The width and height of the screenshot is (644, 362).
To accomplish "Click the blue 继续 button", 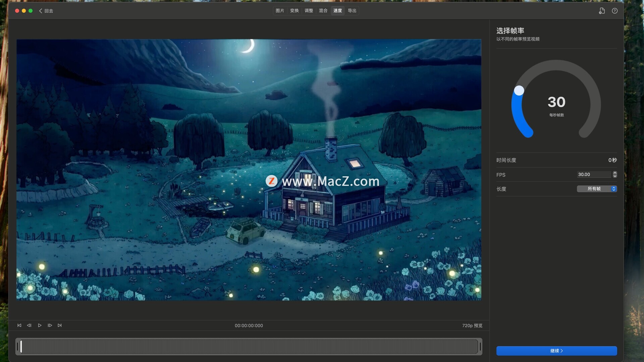I will tap(556, 351).
